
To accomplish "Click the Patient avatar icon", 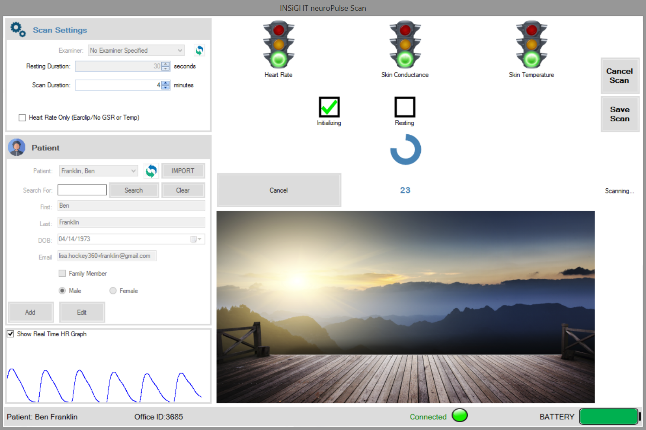I will coord(17,147).
